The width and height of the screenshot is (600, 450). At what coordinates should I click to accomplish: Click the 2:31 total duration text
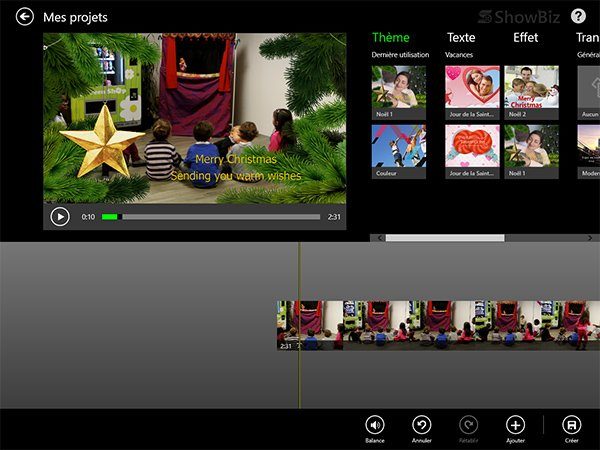334,217
